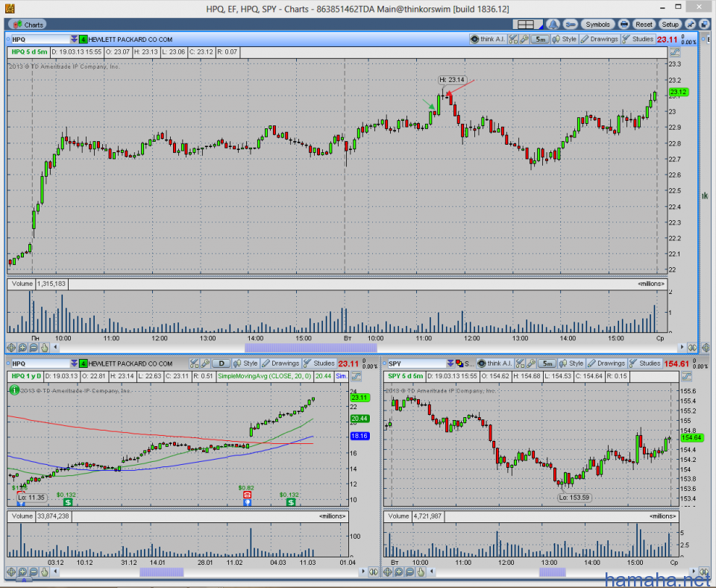Detach the window using the overlapping squares icon
The height and width of the screenshot is (588, 716).
pyautogui.click(x=703, y=25)
